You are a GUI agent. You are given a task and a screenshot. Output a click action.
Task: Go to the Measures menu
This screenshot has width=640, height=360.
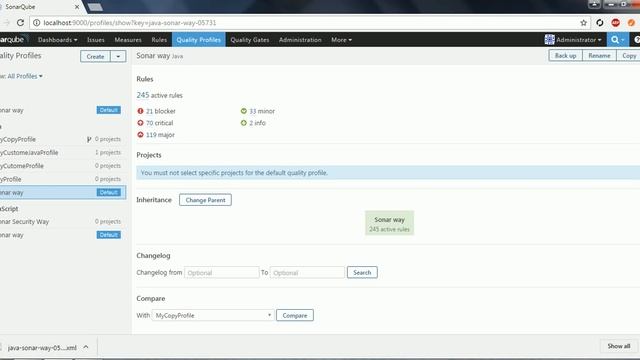click(x=128, y=40)
